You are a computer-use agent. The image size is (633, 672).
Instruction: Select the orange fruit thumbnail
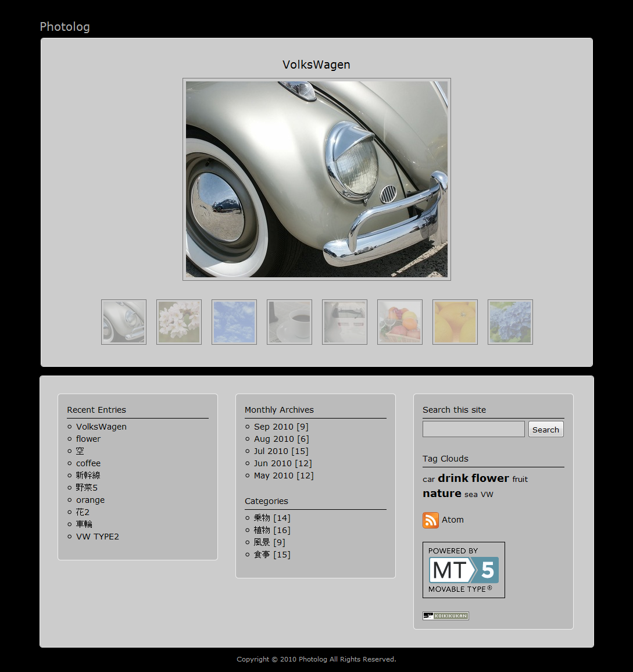tap(455, 322)
